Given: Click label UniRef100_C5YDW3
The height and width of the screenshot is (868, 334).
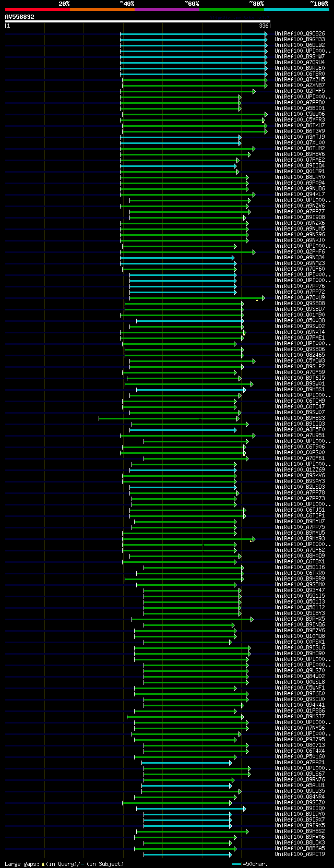Looking at the screenshot, I should click(300, 361).
